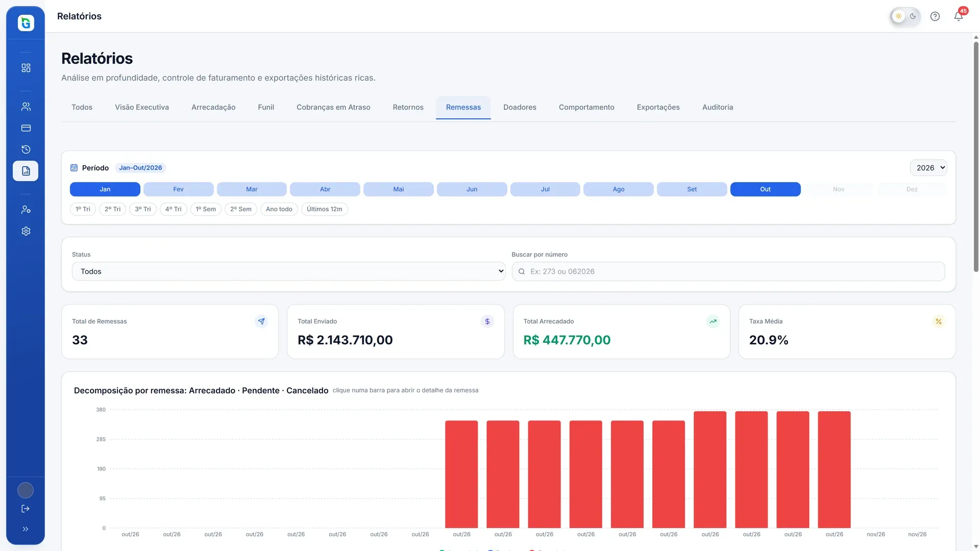Click the Buscar por número search field
The width and height of the screenshot is (980, 551).
728,271
